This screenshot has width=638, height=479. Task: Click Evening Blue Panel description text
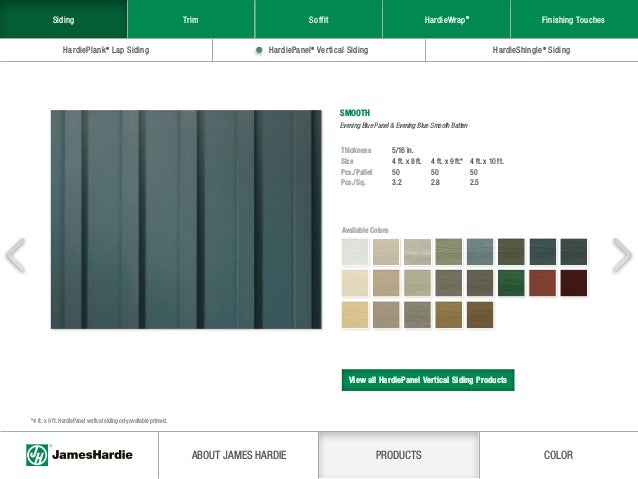404,125
